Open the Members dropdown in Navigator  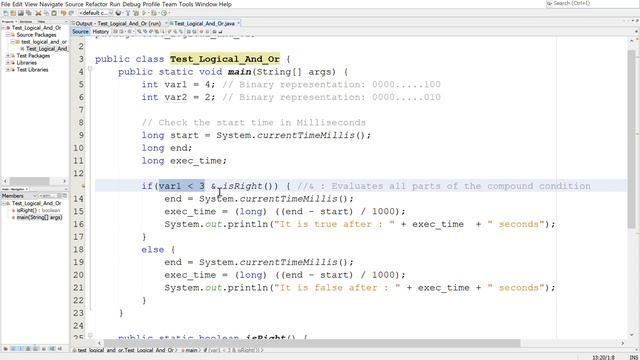click(x=20, y=196)
